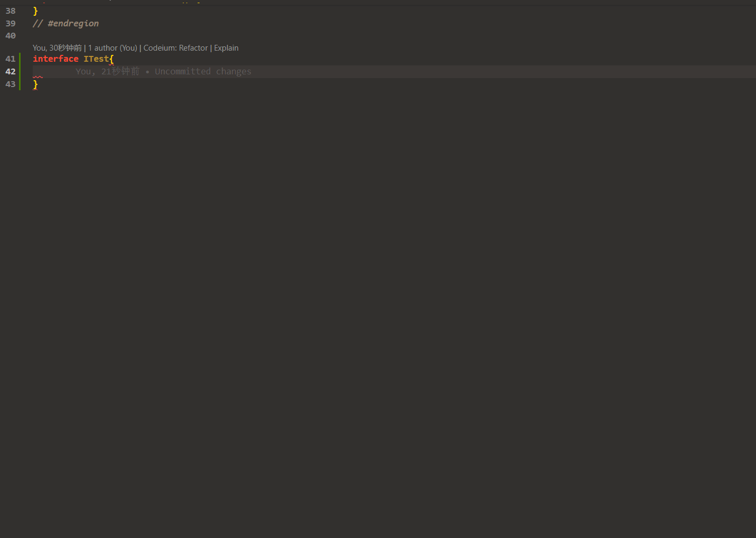756x538 pixels.
Task: Click the Explain CodeLens link
Action: (226, 47)
